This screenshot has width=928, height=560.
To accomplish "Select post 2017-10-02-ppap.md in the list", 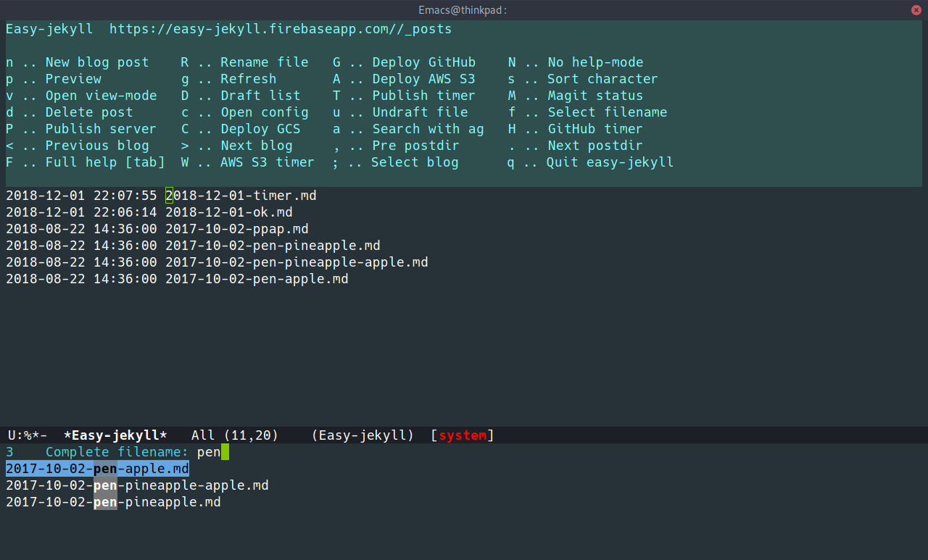I will [x=237, y=229].
